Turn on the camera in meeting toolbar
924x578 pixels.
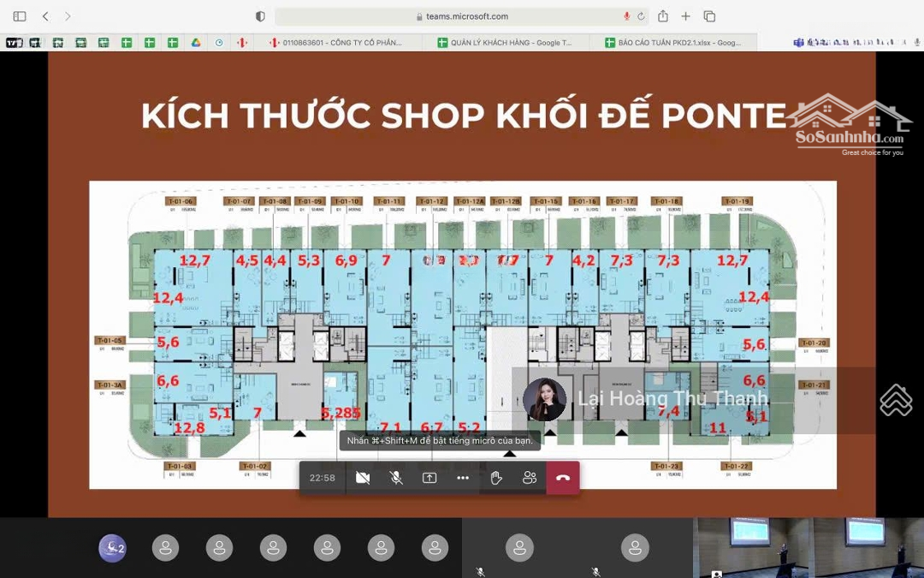coord(363,478)
